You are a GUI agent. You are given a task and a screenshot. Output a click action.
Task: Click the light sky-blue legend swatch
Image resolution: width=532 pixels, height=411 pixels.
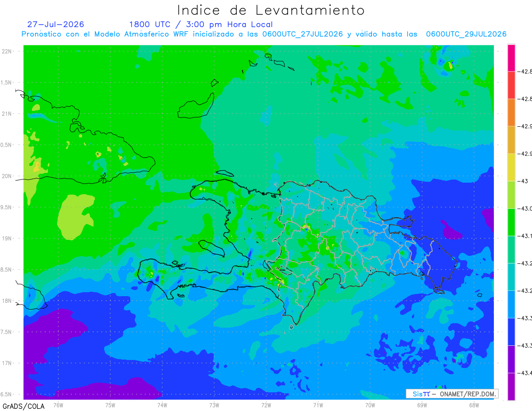[x=511, y=304]
